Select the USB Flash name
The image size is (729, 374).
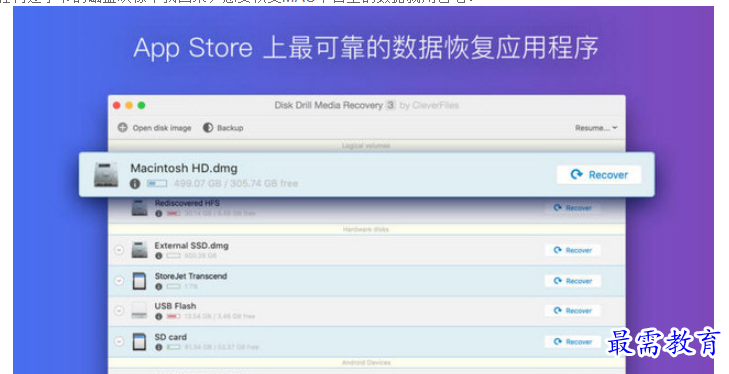pyautogui.click(x=175, y=306)
